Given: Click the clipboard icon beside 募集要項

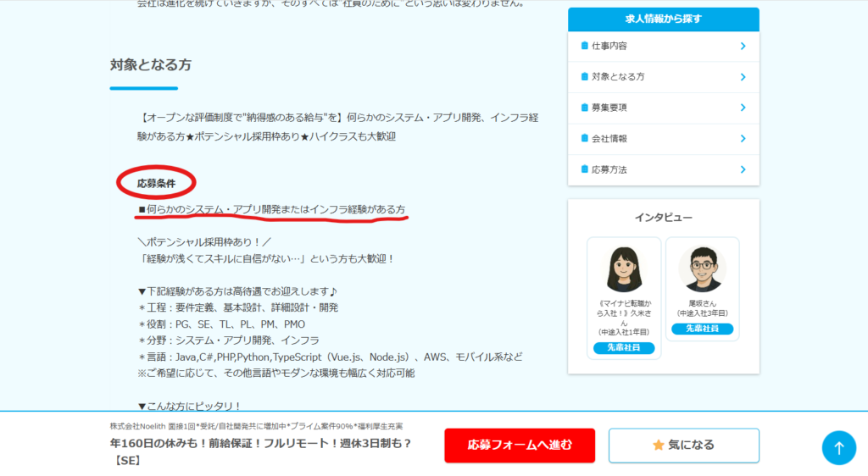Looking at the screenshot, I should tap(584, 108).
